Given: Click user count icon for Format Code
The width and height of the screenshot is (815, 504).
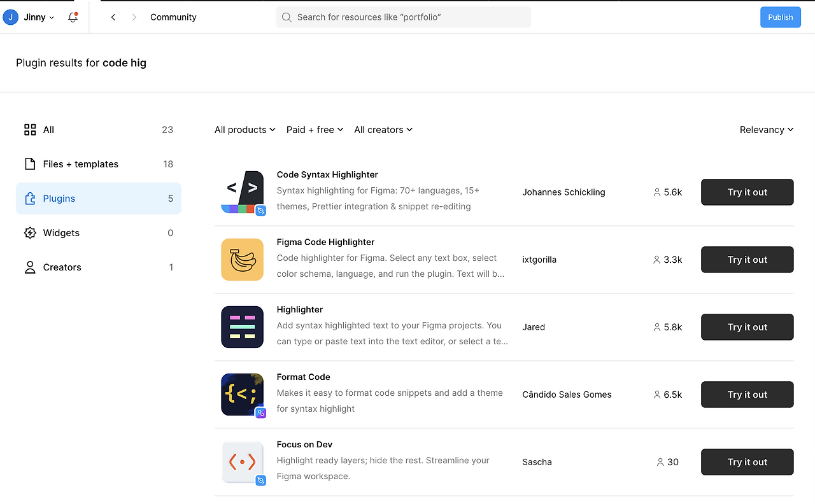Looking at the screenshot, I should tap(657, 395).
